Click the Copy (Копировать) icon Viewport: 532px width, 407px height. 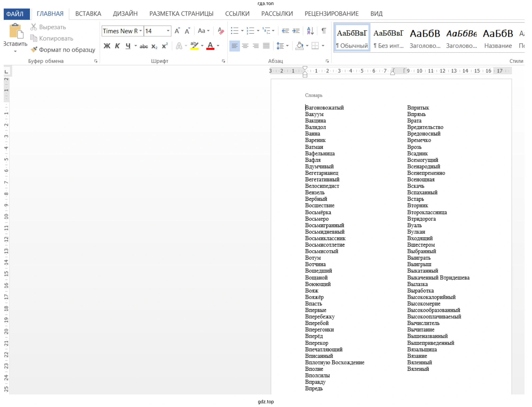pyautogui.click(x=34, y=38)
